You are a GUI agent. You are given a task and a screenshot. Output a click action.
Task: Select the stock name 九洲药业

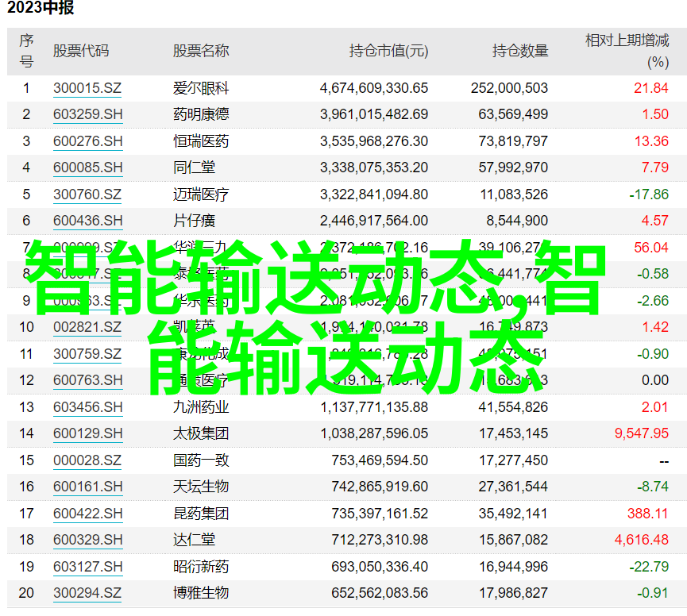point(201,407)
